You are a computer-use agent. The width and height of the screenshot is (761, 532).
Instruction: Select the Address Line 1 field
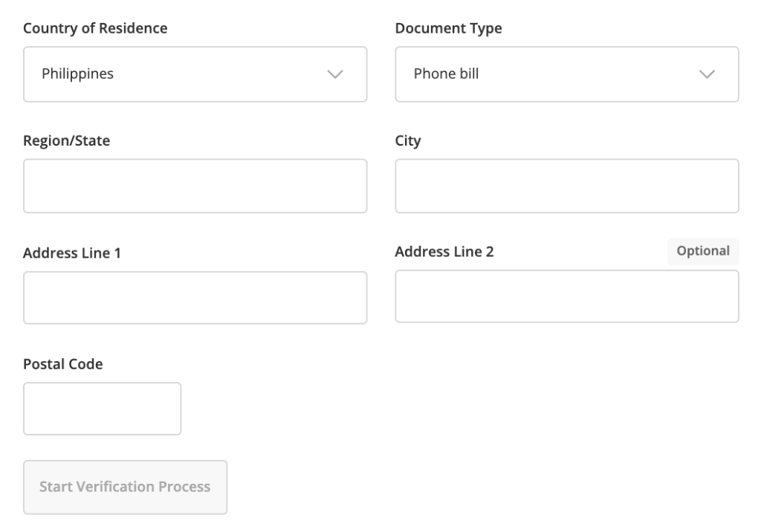pos(195,297)
